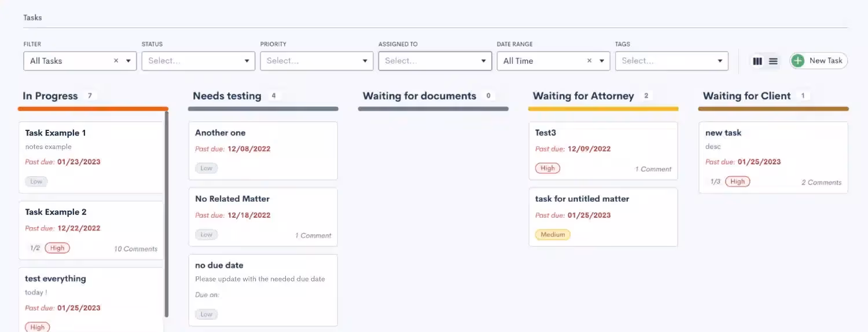Screen dimensions: 868x332
Task: Click the green plus New Task icon
Action: pyautogui.click(x=798, y=61)
